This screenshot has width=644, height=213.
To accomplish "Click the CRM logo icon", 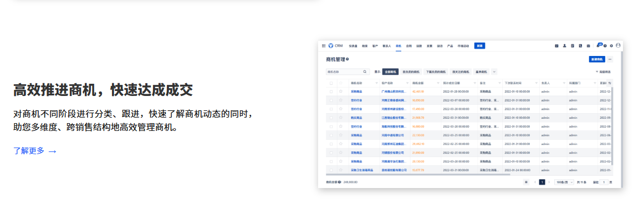I will click(331, 45).
